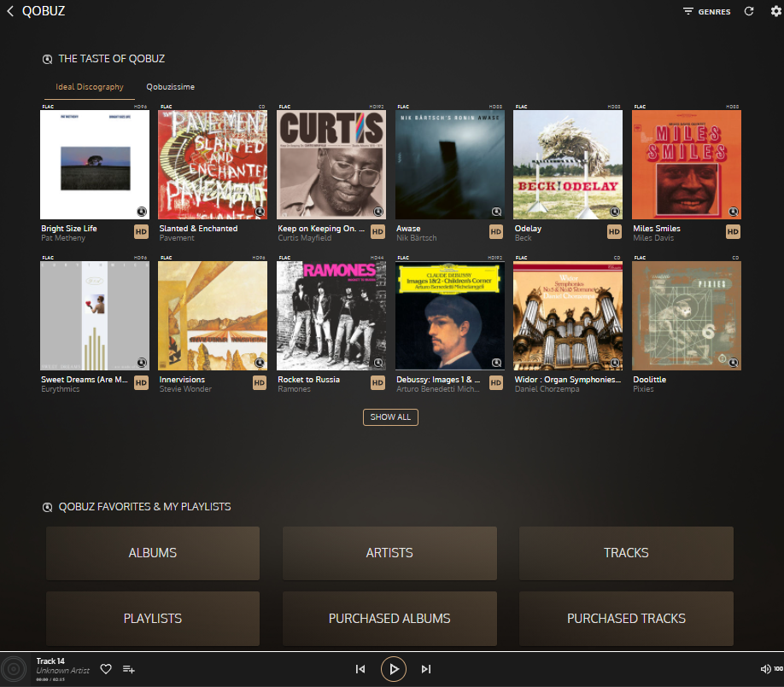Select the Doolittle album title
The height and width of the screenshot is (687, 784).
(x=650, y=380)
